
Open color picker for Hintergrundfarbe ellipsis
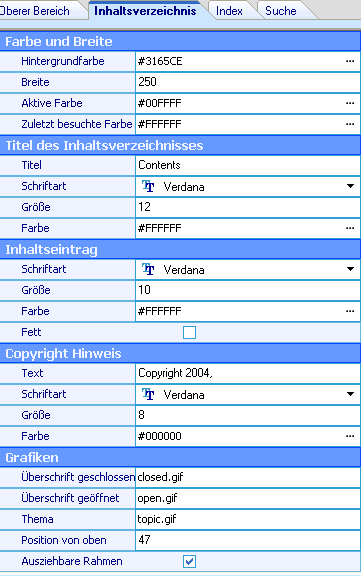click(350, 61)
